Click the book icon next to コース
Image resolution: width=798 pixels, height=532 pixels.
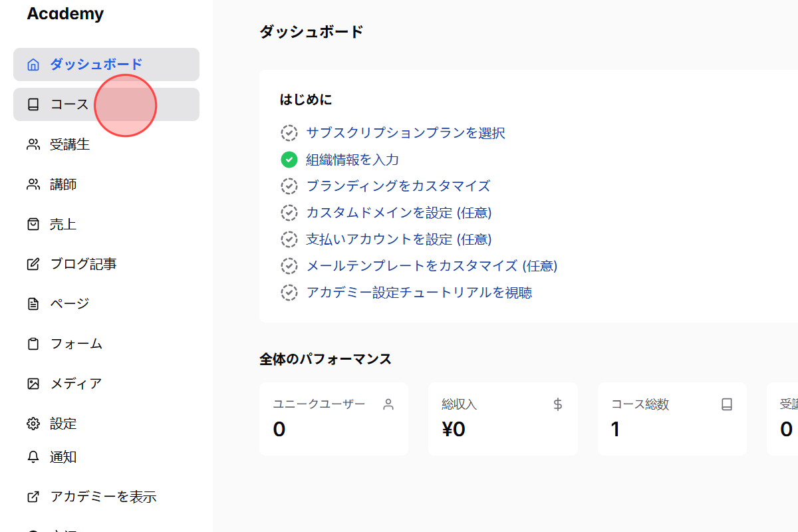tap(33, 104)
